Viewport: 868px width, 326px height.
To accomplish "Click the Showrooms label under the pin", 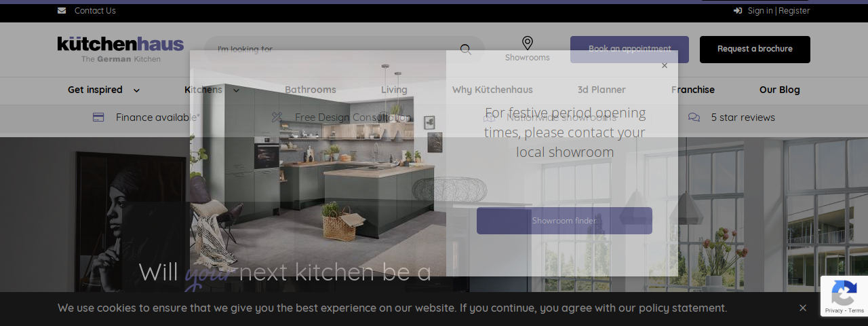I will click(x=528, y=58).
